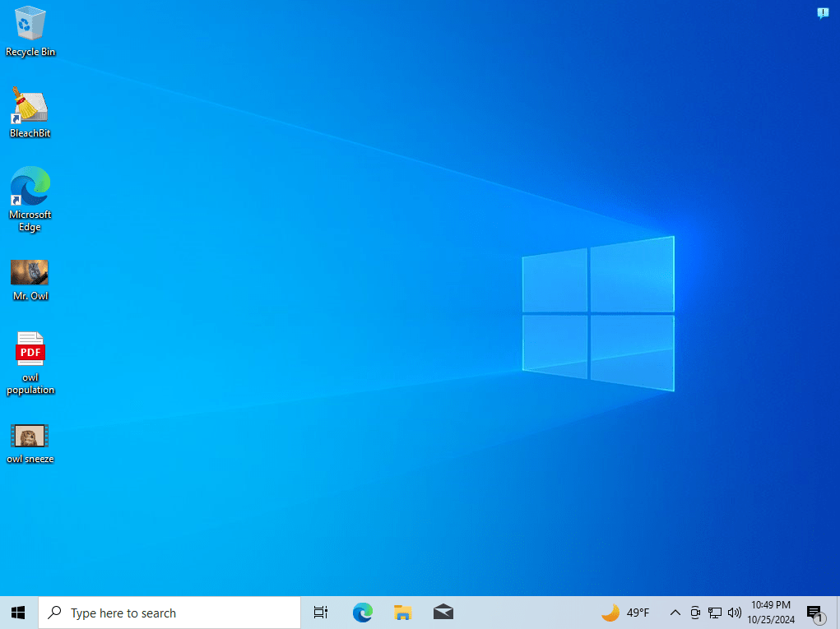Screen dimensions: 840x629
Task: Open the 49°F weather widget
Action: coord(625,613)
